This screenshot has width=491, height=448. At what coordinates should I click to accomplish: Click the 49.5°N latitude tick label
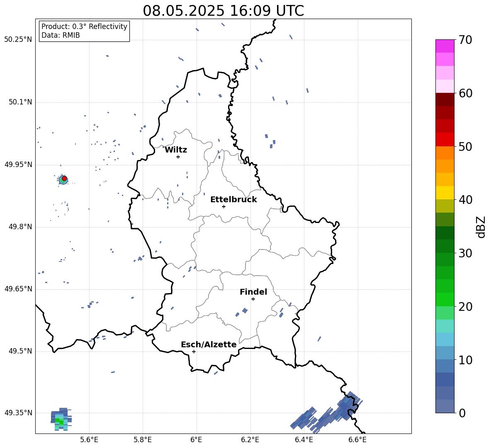click(x=20, y=351)
